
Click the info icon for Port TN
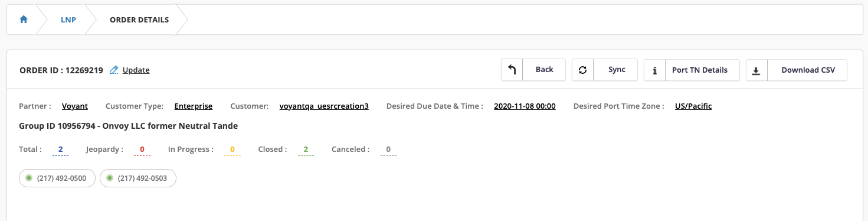point(654,70)
